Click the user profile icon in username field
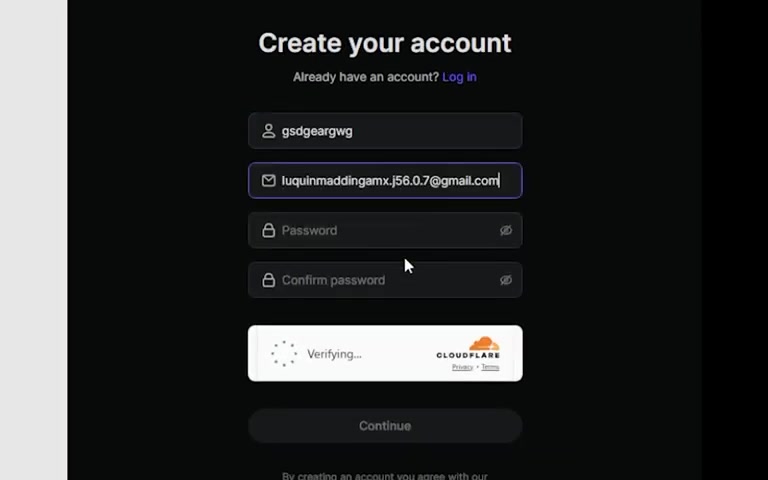The image size is (768, 480). click(268, 131)
